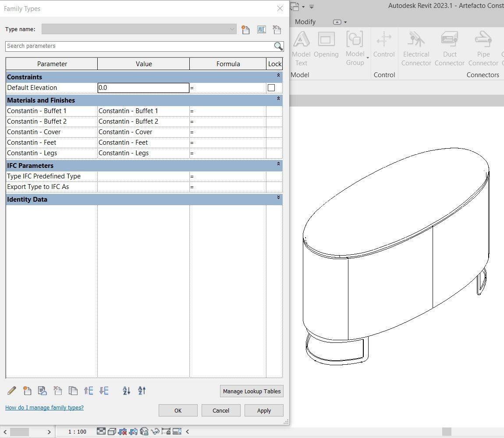The image size is (504, 438).
Task: Open the Type name dropdown
Action: pos(232,29)
